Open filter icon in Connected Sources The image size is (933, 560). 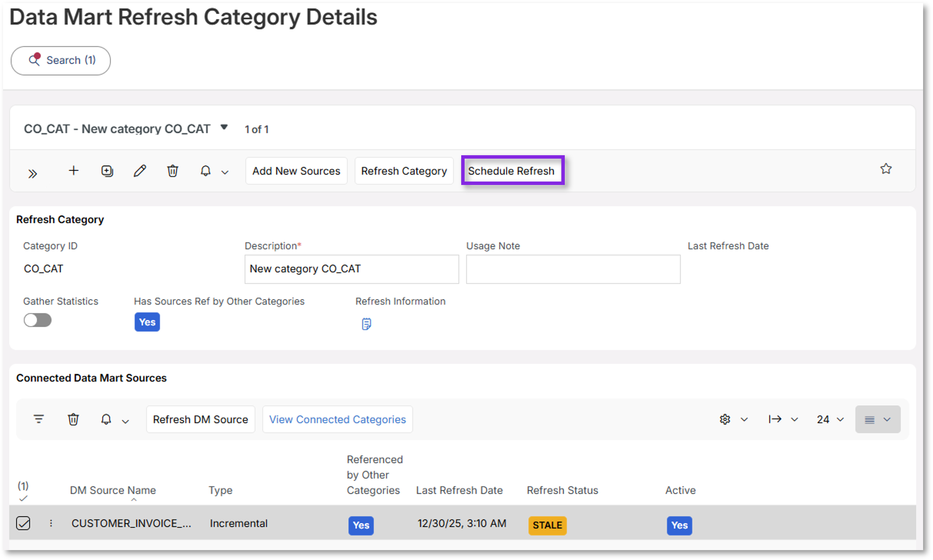[x=39, y=419]
